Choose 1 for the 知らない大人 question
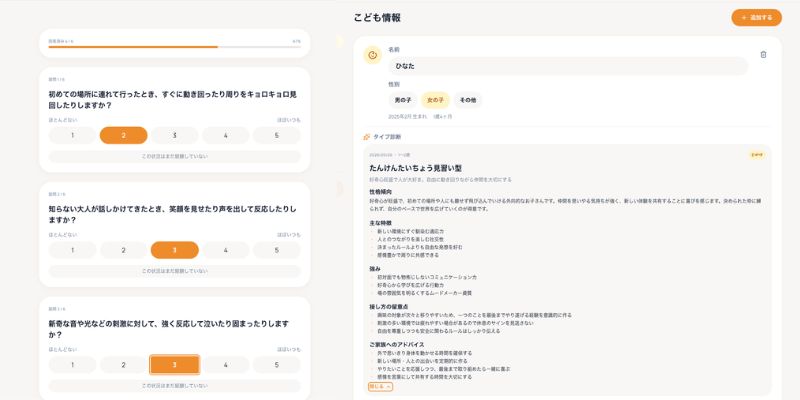Viewport: 800px width, 400px height. (x=72, y=250)
